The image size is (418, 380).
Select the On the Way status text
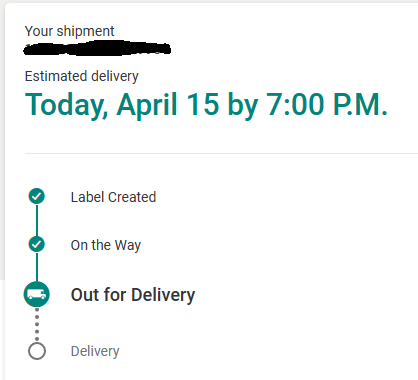pyautogui.click(x=106, y=246)
